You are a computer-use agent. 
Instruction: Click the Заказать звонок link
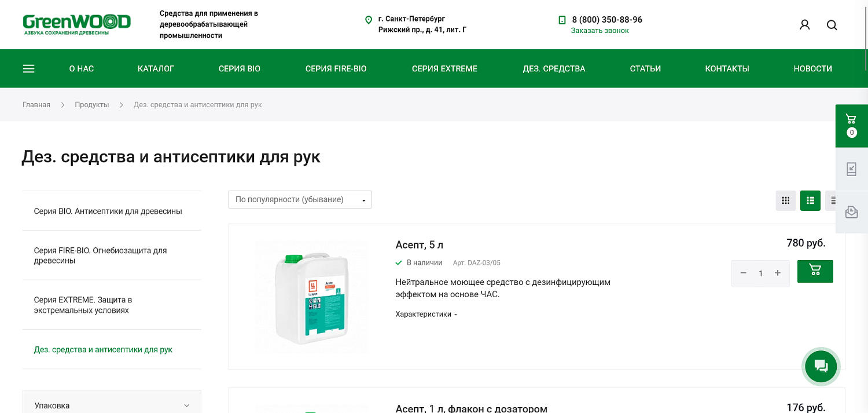[599, 31]
